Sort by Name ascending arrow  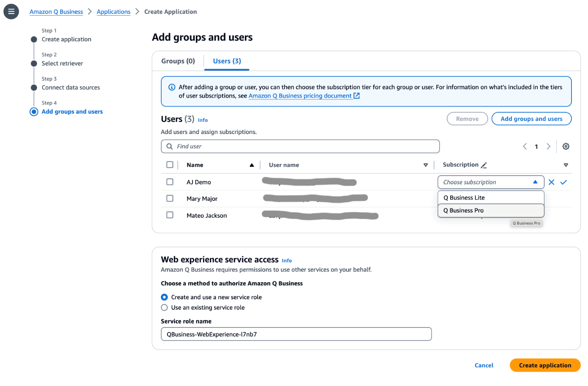pyautogui.click(x=252, y=165)
